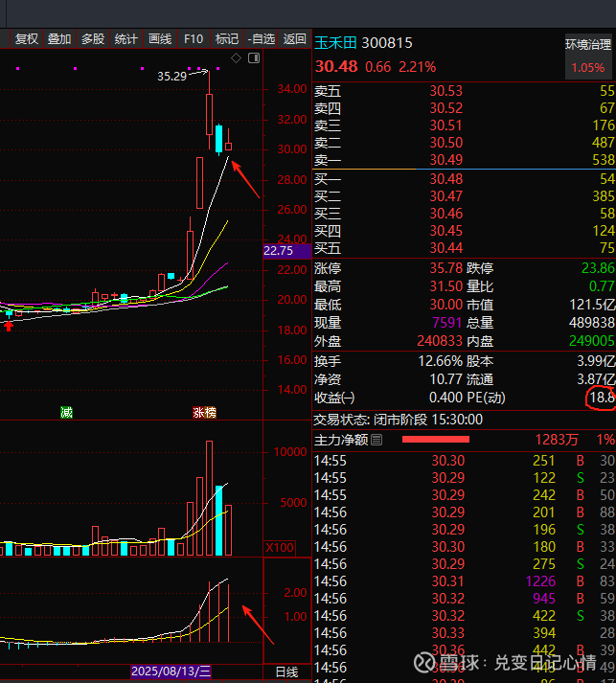
Task: Click the 跌停 value 23.86
Action: (598, 268)
